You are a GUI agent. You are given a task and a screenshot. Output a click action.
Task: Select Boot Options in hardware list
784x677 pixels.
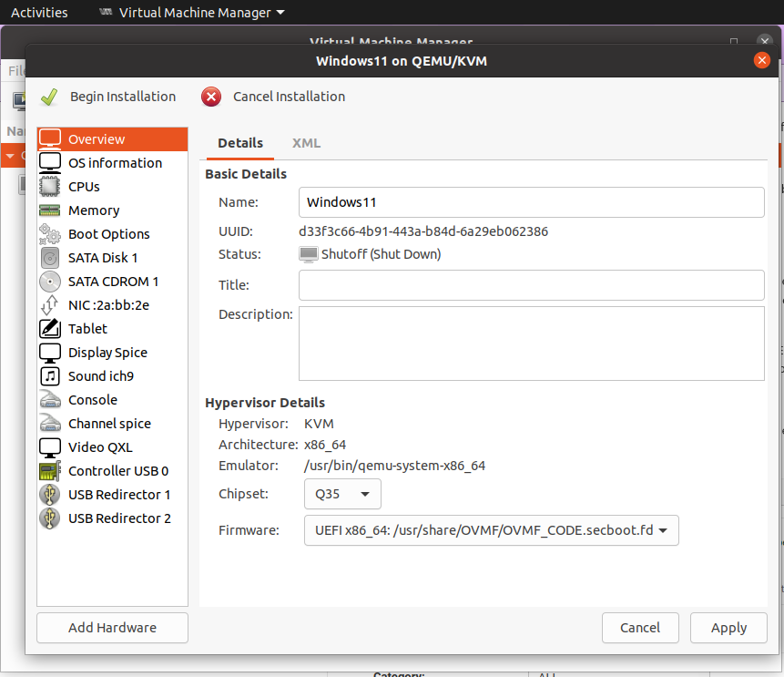click(113, 233)
